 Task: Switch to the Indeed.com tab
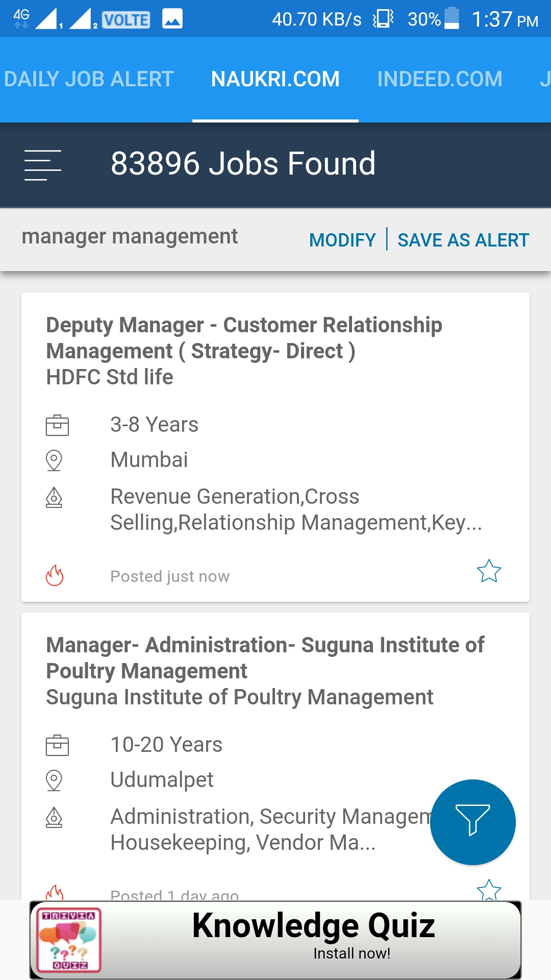pos(440,79)
